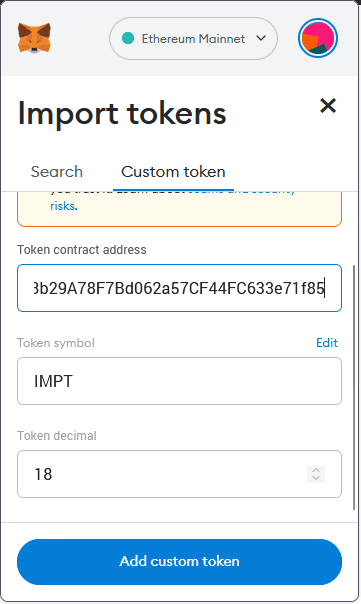
Task: Decrease token decimal with down arrow
Action: [x=316, y=478]
